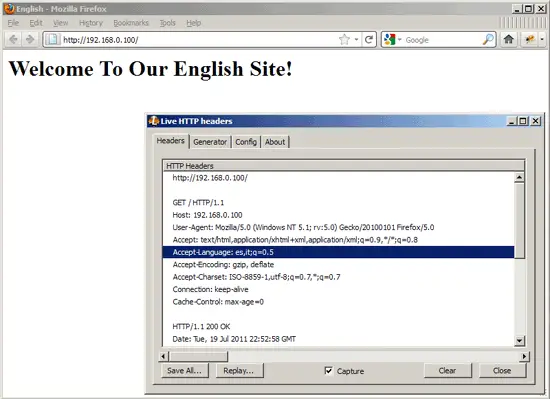The image size is (550, 399).
Task: Switch to the About tab
Action: point(275,142)
